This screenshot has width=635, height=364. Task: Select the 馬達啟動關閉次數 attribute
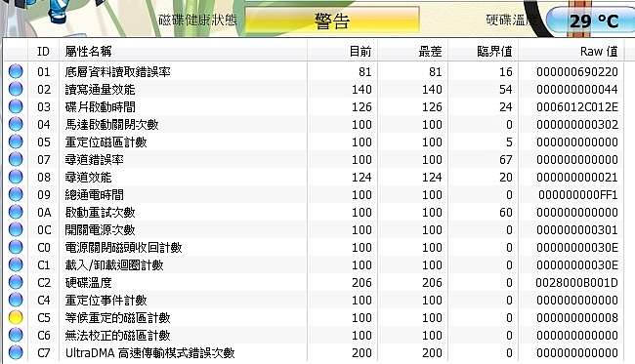[x=111, y=125]
